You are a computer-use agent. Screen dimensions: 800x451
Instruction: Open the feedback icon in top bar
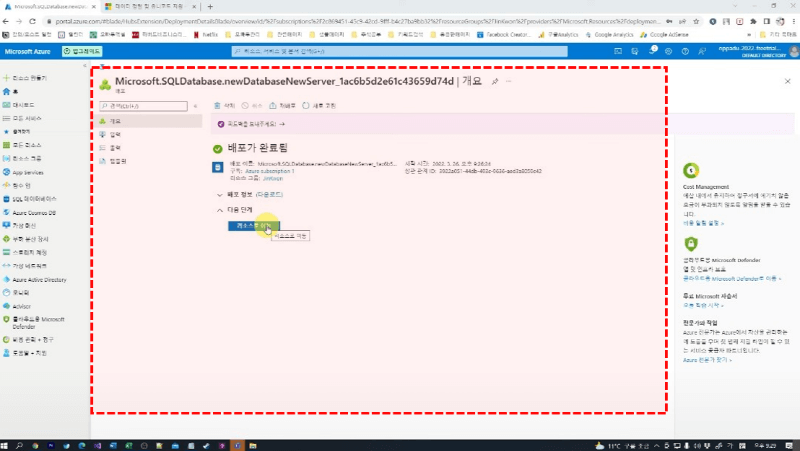pos(702,51)
